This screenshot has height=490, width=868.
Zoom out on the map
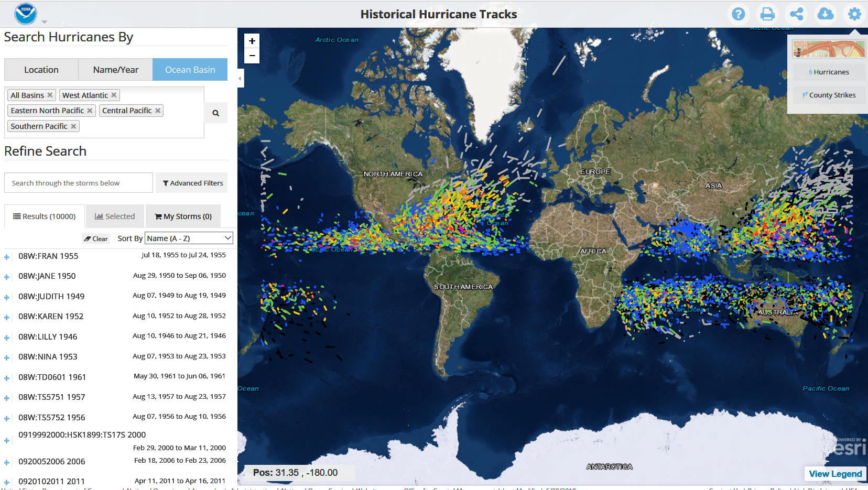[x=252, y=56]
